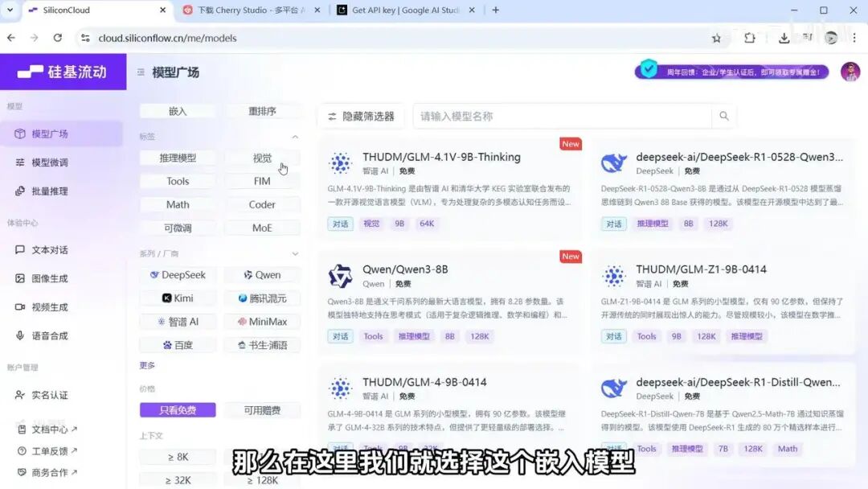Click the 文本对话 chat icon

[x=20, y=250]
